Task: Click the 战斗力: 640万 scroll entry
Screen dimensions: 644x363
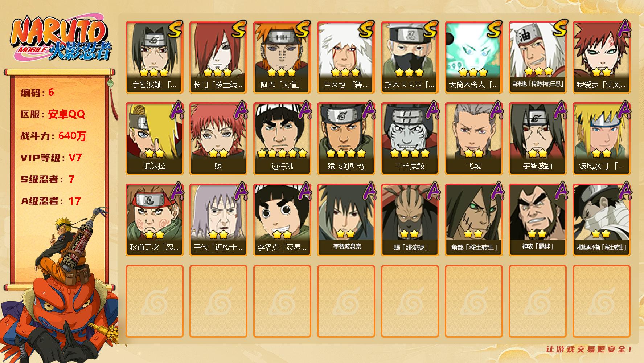Action: point(54,136)
